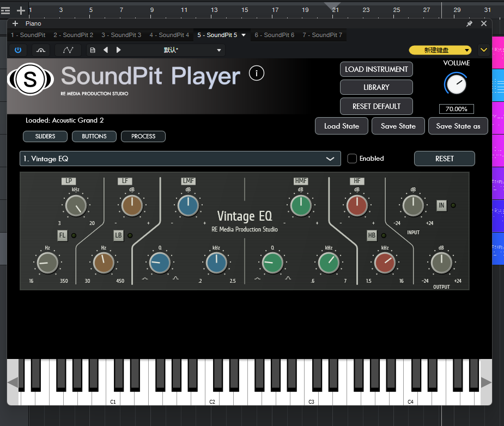The image size is (504, 426).
Task: Play the C3 piano key
Action: click(311, 398)
